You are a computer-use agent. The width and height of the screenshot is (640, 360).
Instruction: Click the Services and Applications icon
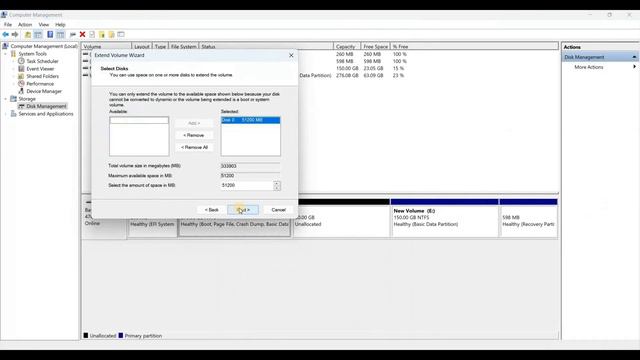pos(13,114)
